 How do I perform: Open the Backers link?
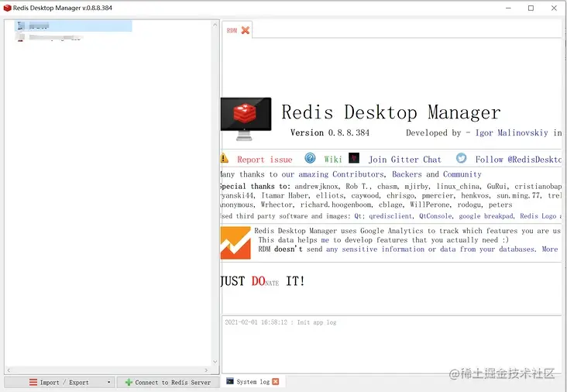(x=407, y=174)
